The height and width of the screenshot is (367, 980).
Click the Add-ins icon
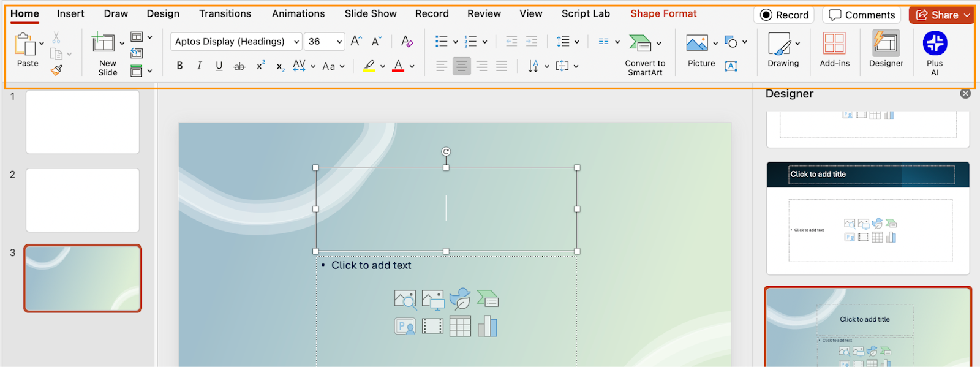click(x=834, y=44)
